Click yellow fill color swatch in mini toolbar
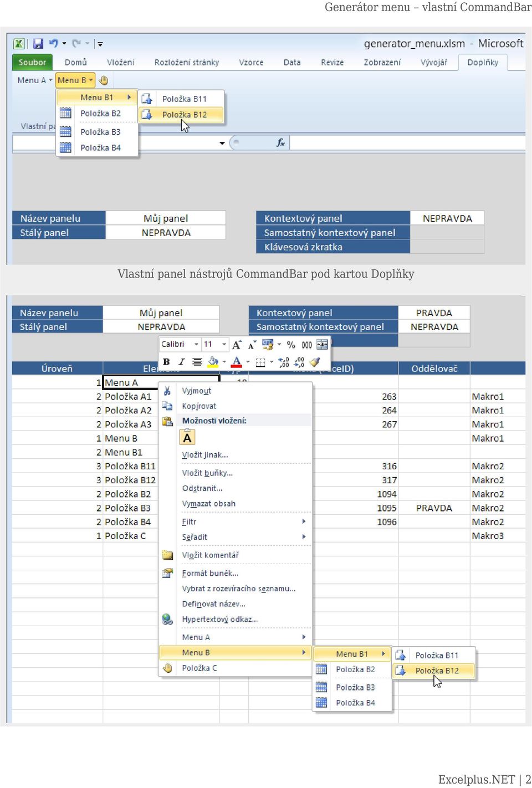Image resolution: width=532 pixels, height=788 pixels. [x=213, y=362]
